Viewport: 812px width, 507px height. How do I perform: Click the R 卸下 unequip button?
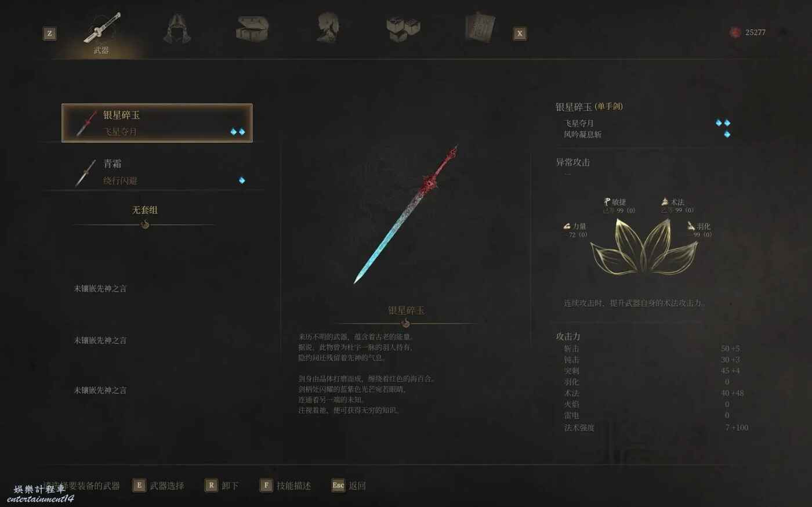[222, 486]
